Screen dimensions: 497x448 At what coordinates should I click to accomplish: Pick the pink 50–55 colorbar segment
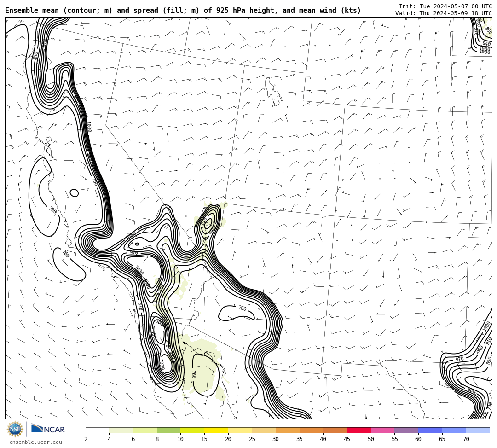click(x=382, y=430)
